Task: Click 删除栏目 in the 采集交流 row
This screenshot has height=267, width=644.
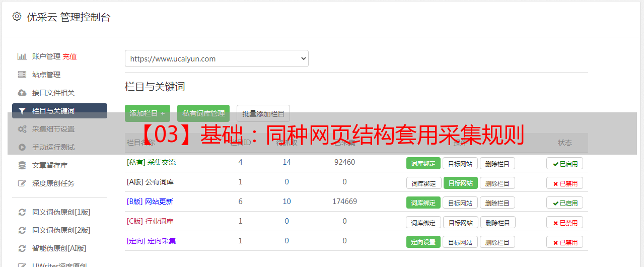Action: (497, 163)
